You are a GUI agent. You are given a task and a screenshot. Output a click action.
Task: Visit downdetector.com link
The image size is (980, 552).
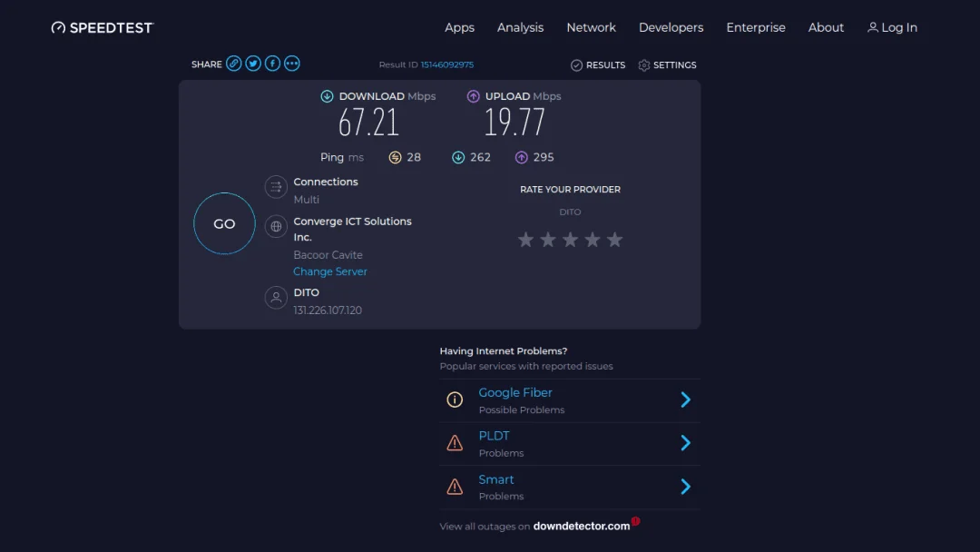pos(582,527)
